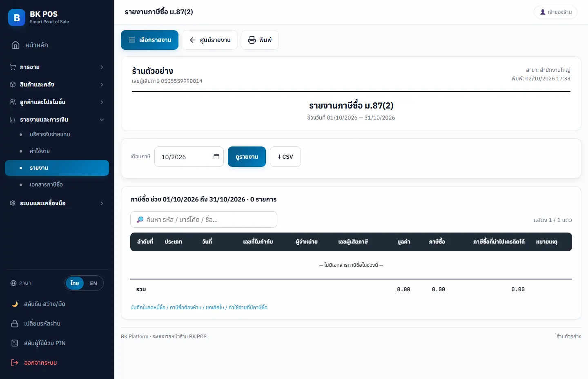The height and width of the screenshot is (379, 588).
Task: Open เอกสารภาษีซื้อ submenu item
Action: (57, 184)
